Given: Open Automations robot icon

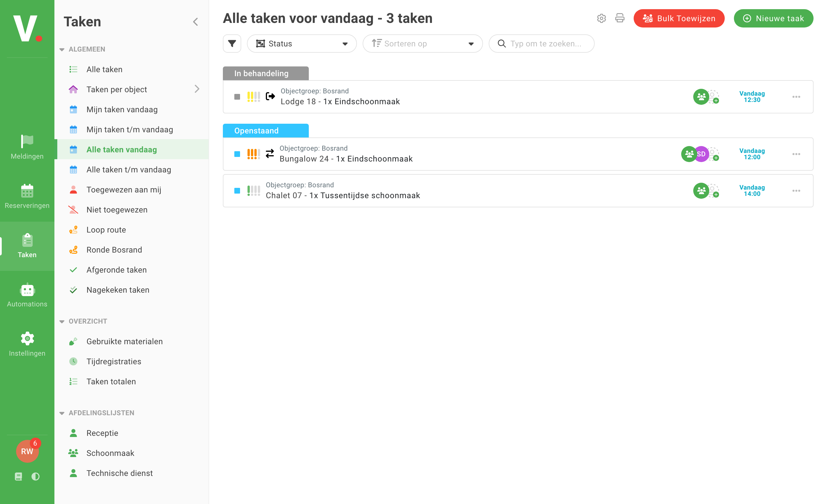Looking at the screenshot, I should pyautogui.click(x=27, y=290).
